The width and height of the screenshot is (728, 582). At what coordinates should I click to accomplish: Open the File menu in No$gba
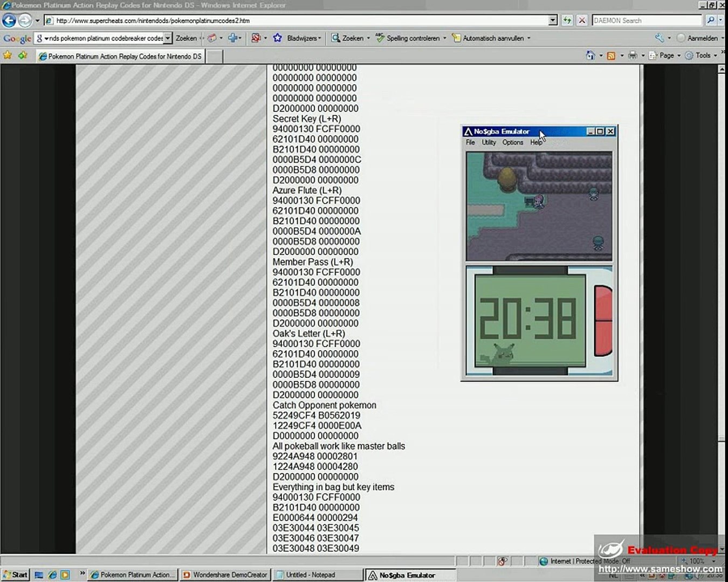tap(471, 143)
